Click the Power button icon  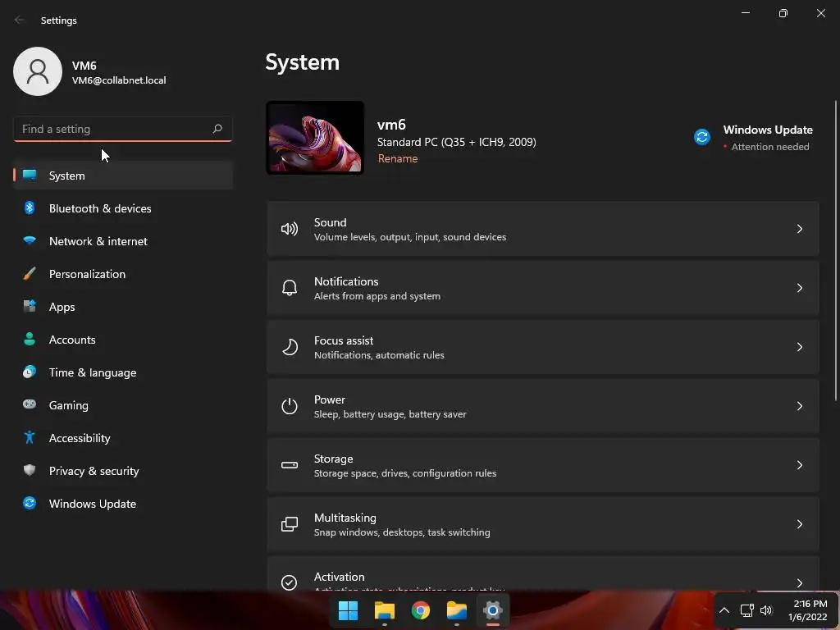[x=290, y=406]
